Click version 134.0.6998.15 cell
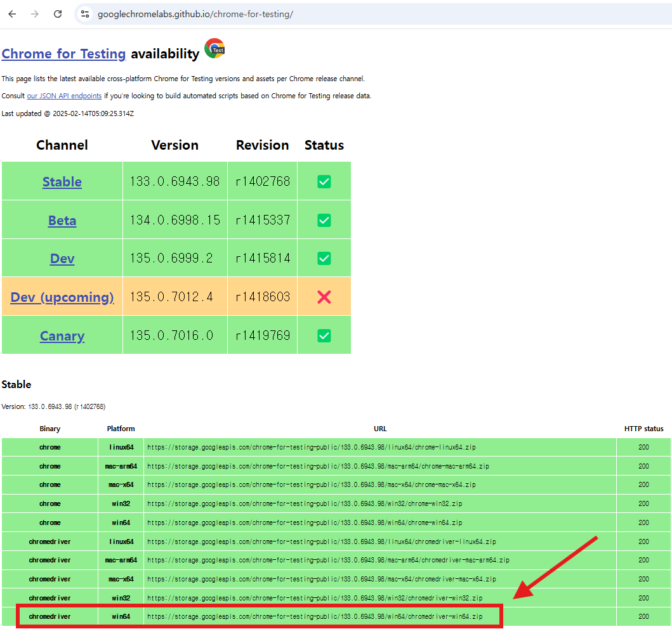This screenshot has height=629, width=672. coord(175,220)
